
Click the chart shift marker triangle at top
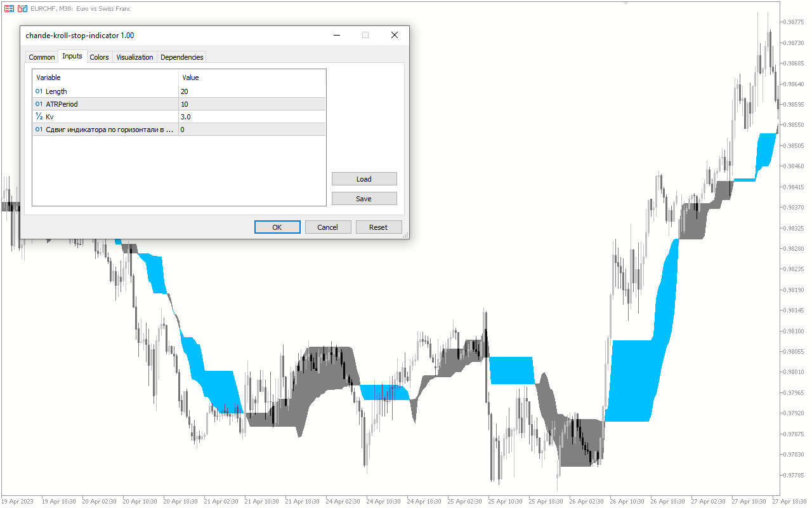pos(627,4)
